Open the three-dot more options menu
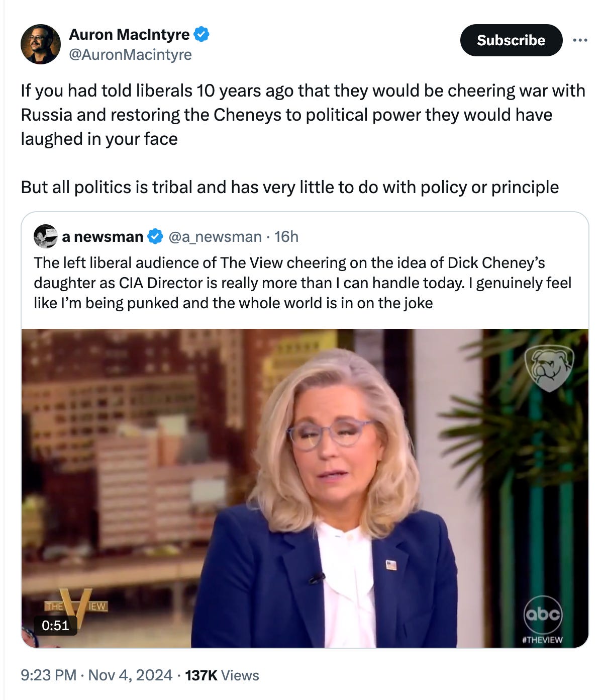 [x=580, y=40]
